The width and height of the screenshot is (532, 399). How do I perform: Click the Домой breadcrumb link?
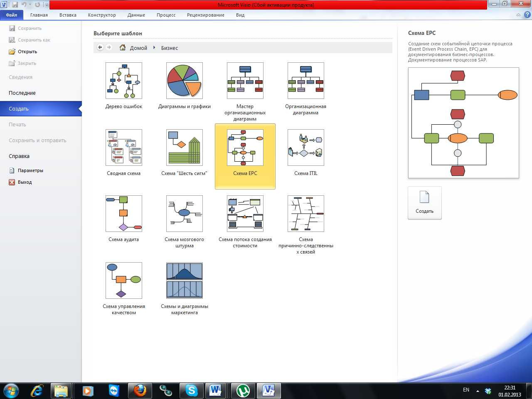coord(138,48)
